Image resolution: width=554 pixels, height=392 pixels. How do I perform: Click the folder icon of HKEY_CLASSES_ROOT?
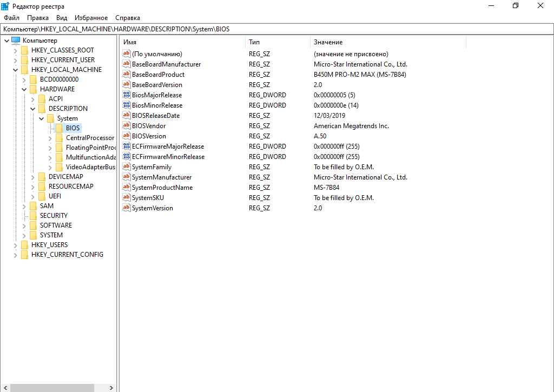[x=24, y=50]
